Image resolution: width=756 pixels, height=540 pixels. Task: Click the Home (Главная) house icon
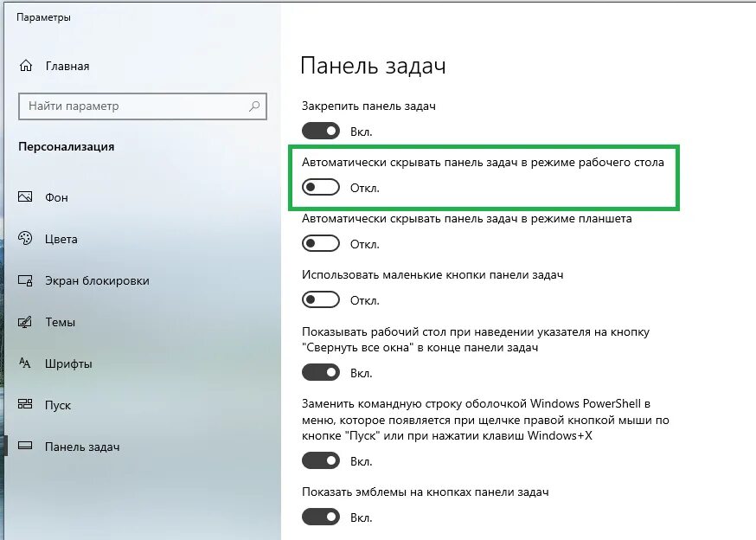pos(26,66)
